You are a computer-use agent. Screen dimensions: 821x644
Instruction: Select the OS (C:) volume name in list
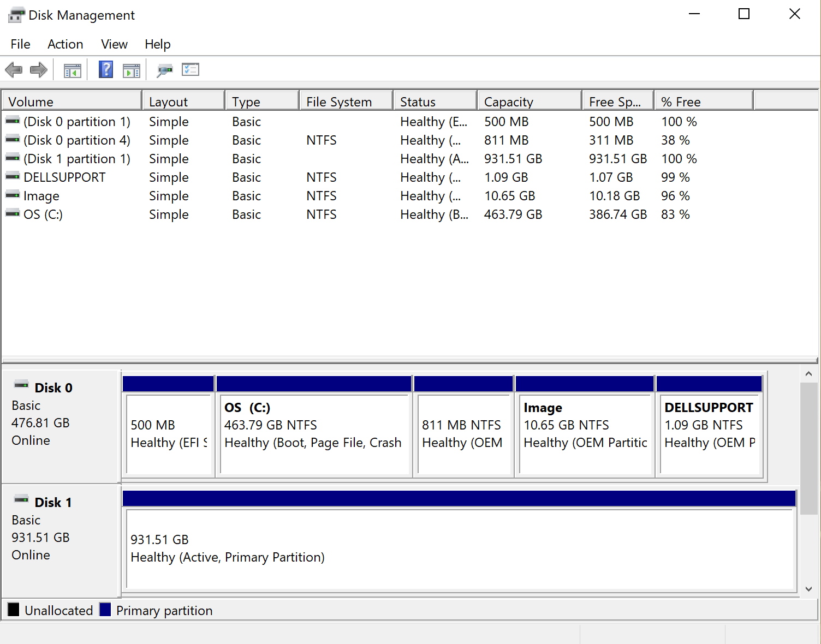point(43,214)
